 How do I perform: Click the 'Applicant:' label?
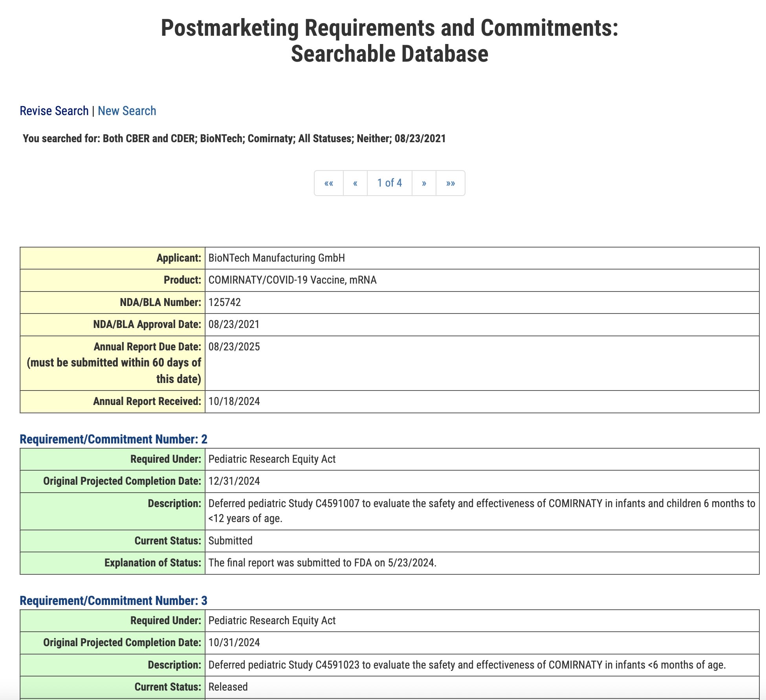click(179, 258)
